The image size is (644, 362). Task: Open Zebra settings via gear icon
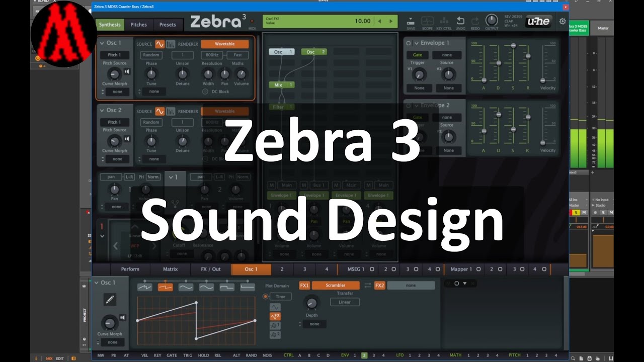[x=562, y=22]
